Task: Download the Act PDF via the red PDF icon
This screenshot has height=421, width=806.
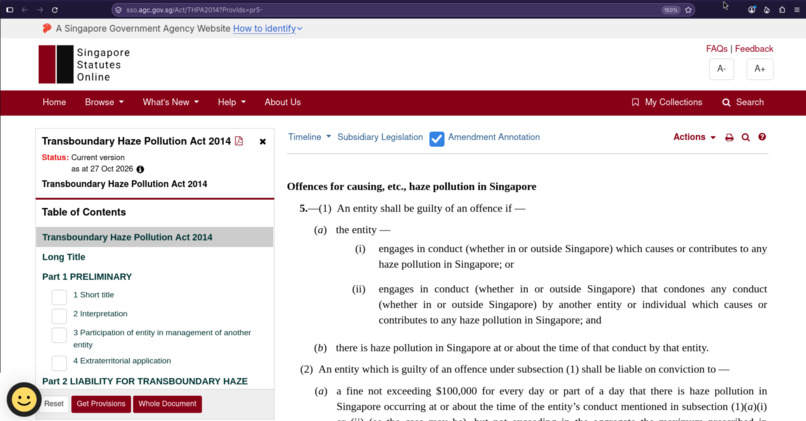Action: pyautogui.click(x=239, y=141)
